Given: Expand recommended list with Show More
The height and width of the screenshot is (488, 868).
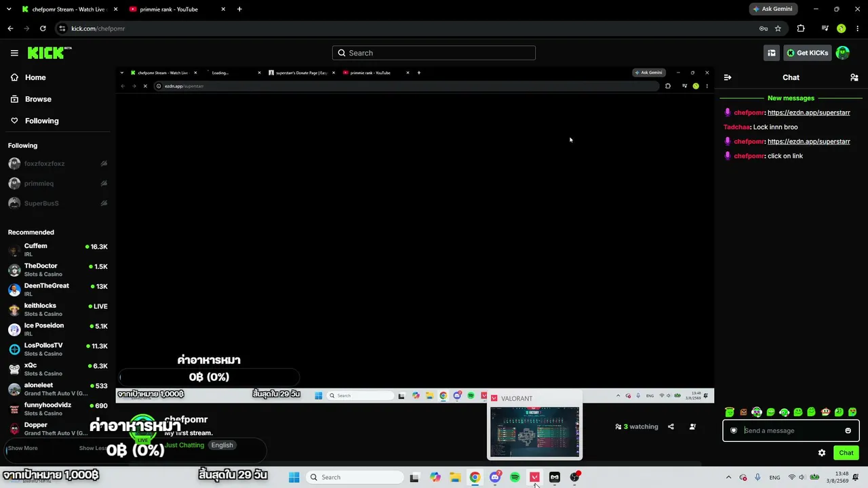Looking at the screenshot, I should click(23, 448).
